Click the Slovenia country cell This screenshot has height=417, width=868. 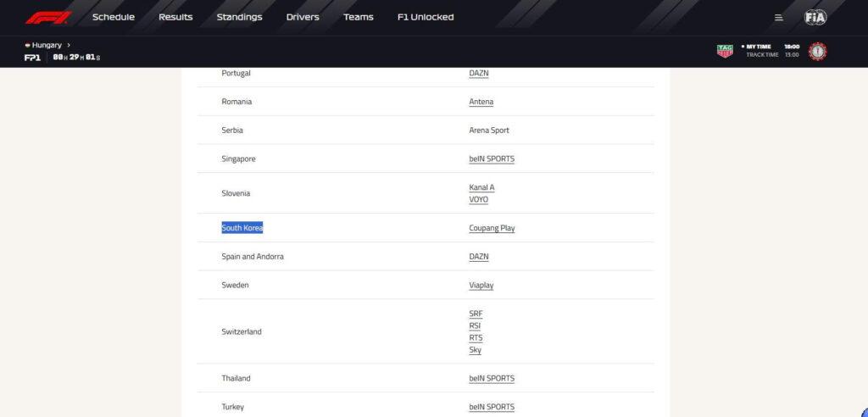[x=236, y=193]
